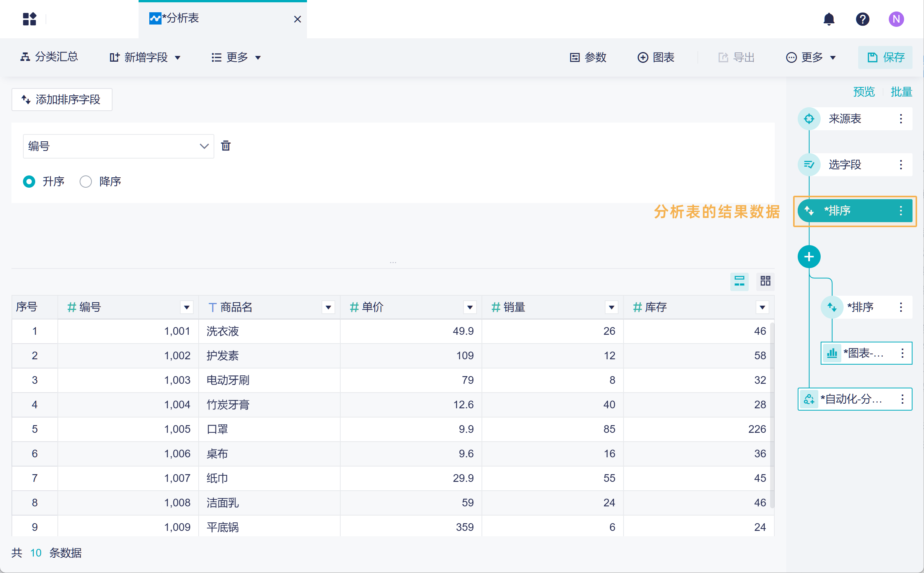Image resolution: width=924 pixels, height=573 pixels.
Task: Open three-dot menu of 来源表 step
Action: pos(901,119)
